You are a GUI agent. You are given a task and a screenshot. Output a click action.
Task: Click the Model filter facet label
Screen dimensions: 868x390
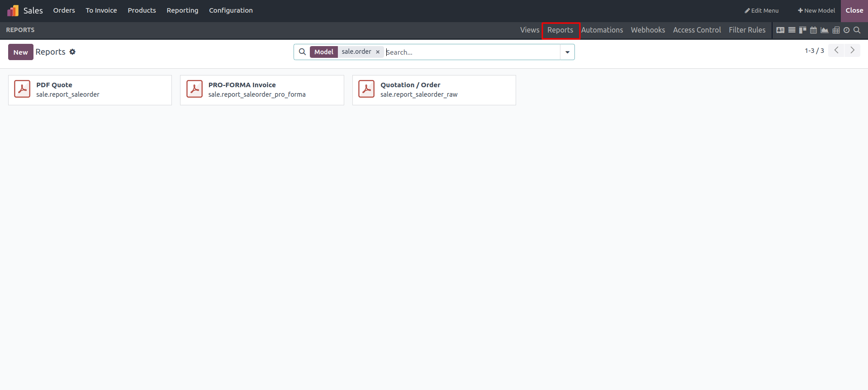324,52
